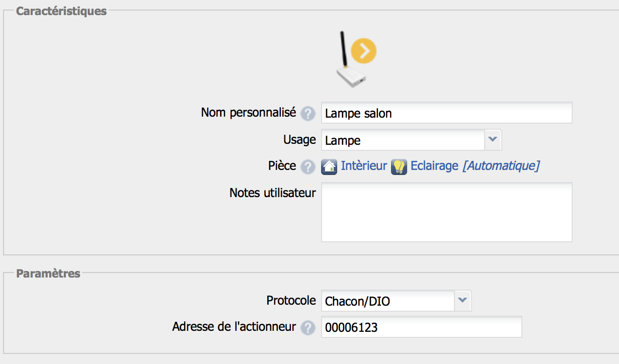Image resolution: width=619 pixels, height=364 pixels.
Task: Show help tooltip next to Pièce
Action: pos(307,167)
